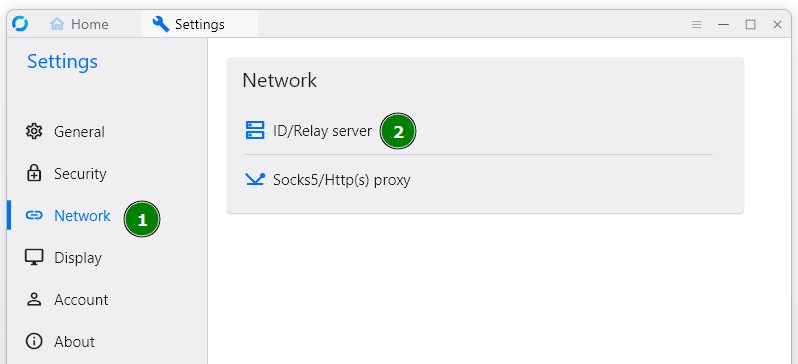
Task: Click the wrench icon on Settings tab
Action: [161, 24]
